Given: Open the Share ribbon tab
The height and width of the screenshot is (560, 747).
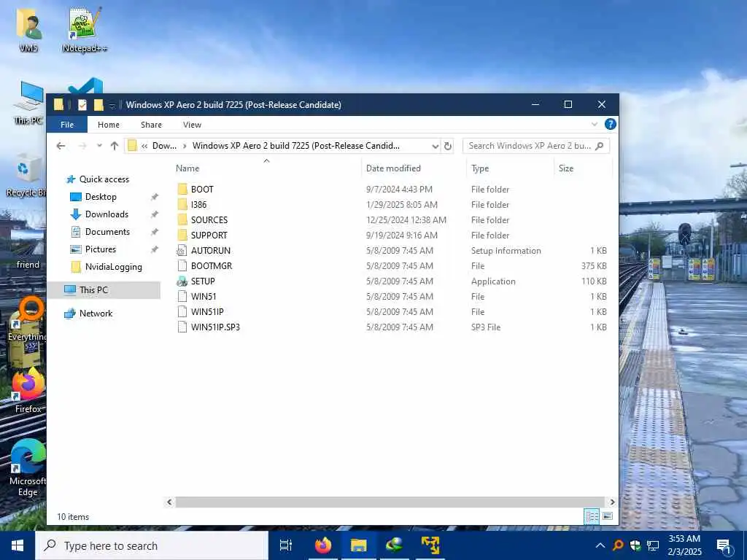Looking at the screenshot, I should [151, 125].
